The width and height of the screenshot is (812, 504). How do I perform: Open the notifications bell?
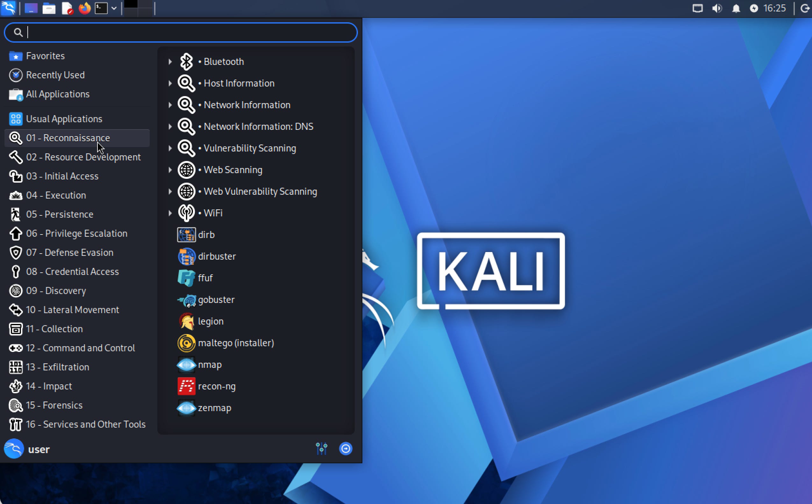736,8
